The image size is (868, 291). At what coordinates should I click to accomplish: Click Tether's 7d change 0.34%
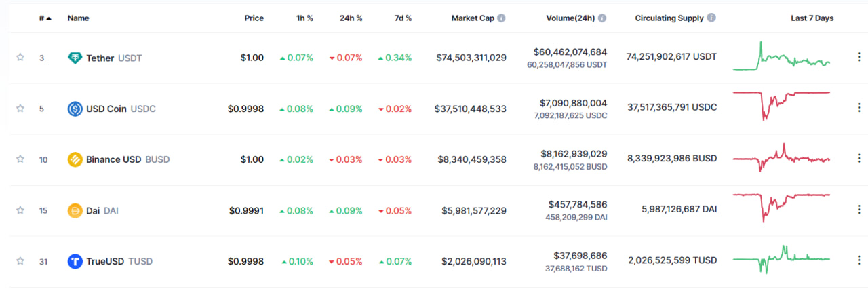[x=395, y=58]
